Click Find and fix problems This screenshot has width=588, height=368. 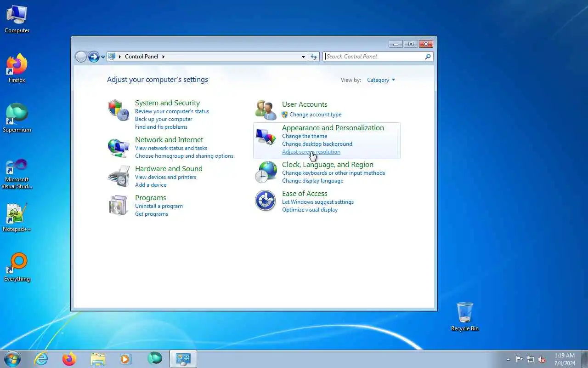[x=161, y=127]
